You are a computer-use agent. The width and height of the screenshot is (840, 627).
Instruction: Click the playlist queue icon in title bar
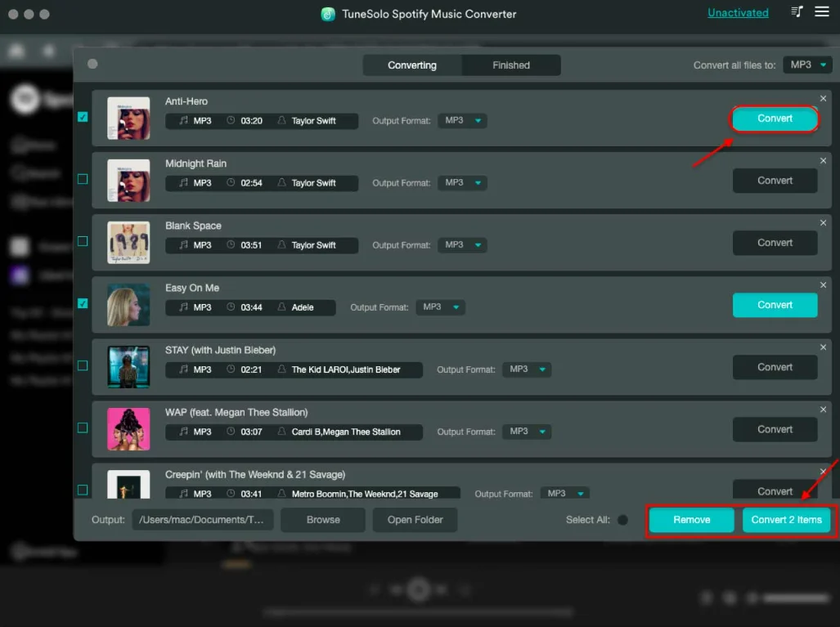(797, 11)
